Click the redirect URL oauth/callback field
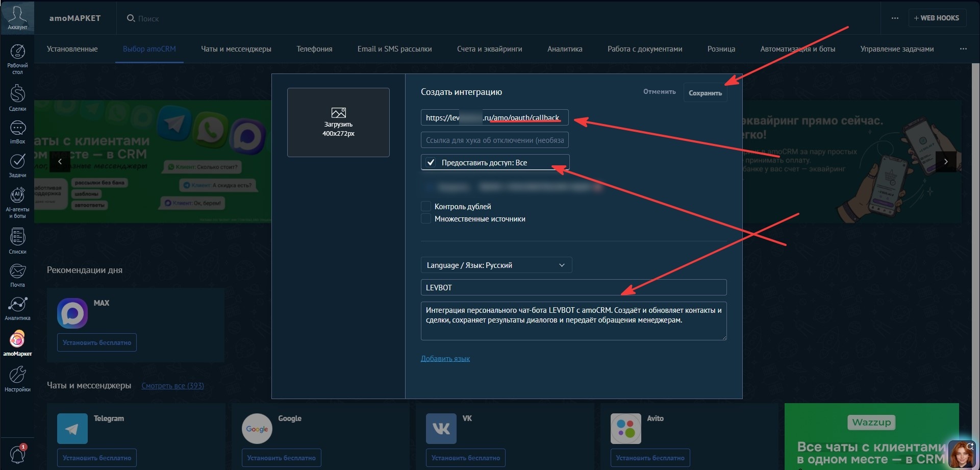The height and width of the screenshot is (470, 980). [x=495, y=117]
